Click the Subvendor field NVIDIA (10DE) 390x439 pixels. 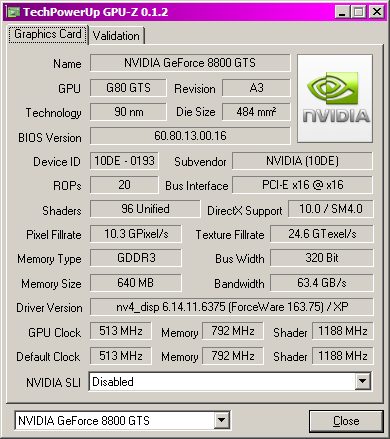pyautogui.click(x=302, y=161)
